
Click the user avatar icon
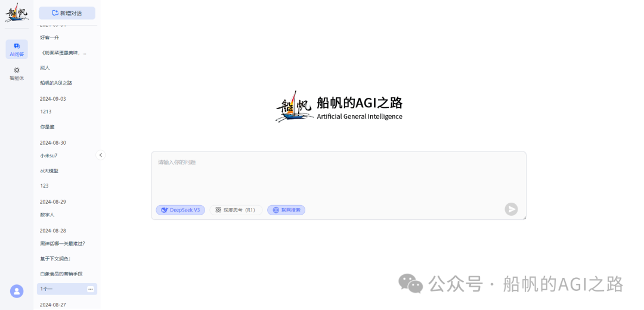click(x=17, y=291)
